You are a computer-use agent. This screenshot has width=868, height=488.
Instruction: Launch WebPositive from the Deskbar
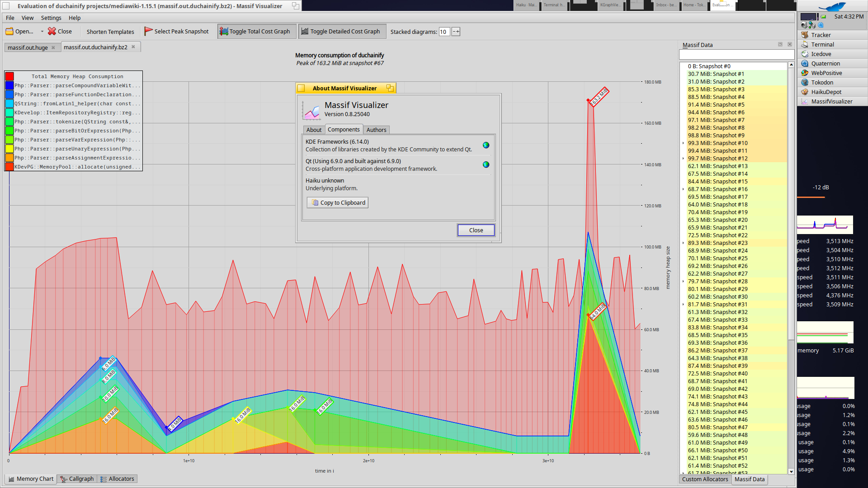(x=826, y=73)
